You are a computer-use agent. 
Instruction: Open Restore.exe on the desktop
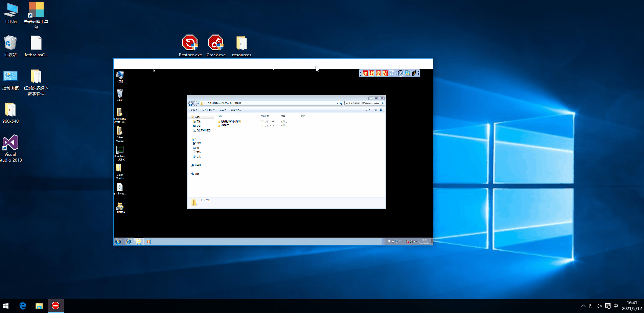coord(190,43)
